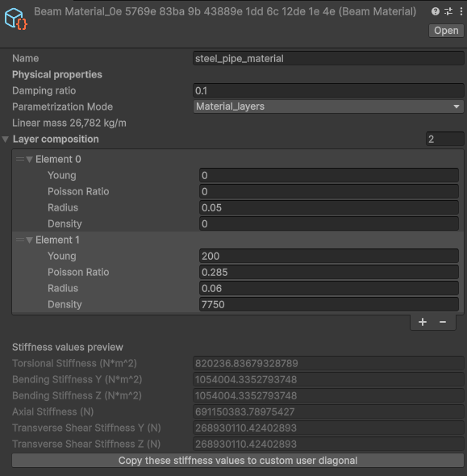Click the Beam Material asset cube icon

click(x=15, y=19)
